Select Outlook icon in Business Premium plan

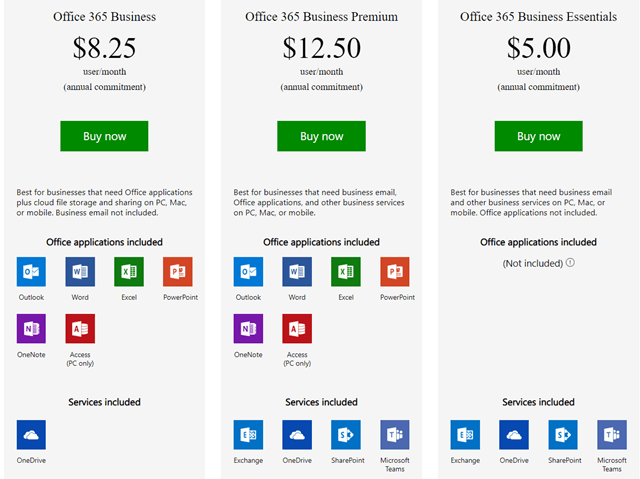[248, 271]
